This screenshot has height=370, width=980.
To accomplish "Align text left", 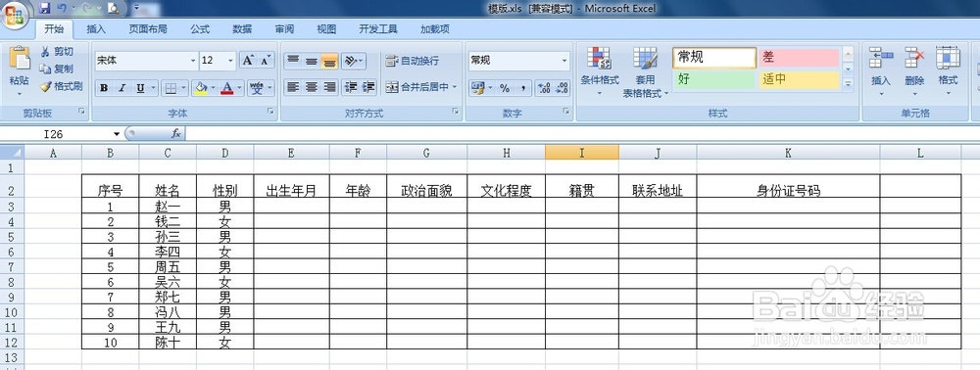I will (292, 87).
